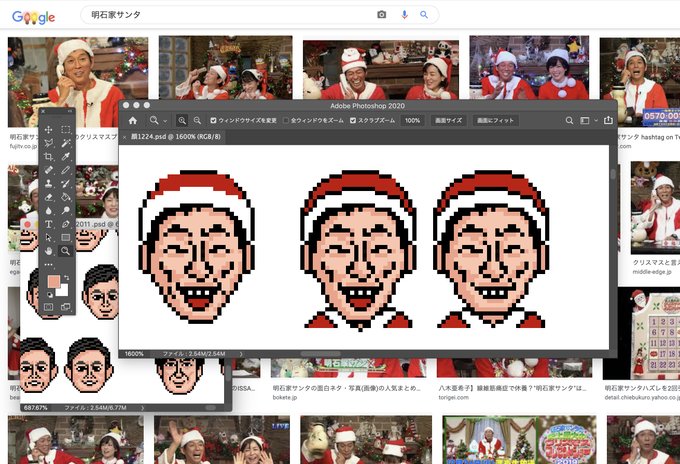
Task: Select the Pen tool
Action: pyautogui.click(x=65, y=224)
